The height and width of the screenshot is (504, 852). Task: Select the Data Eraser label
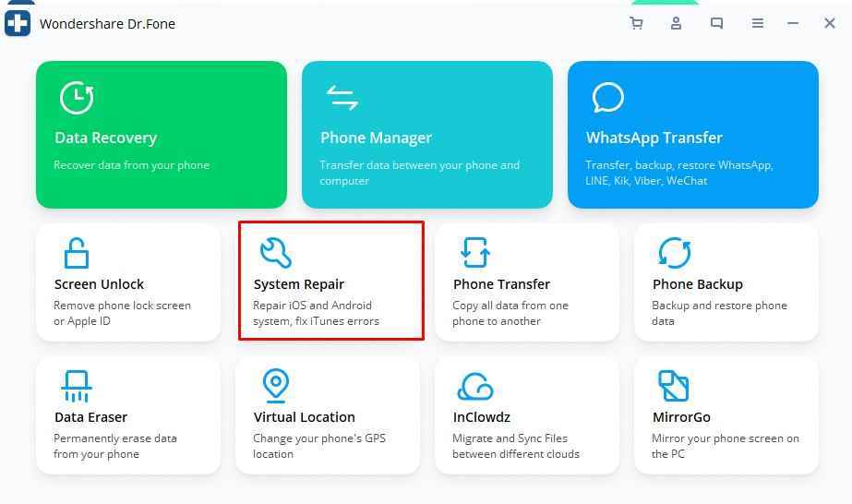coord(90,417)
